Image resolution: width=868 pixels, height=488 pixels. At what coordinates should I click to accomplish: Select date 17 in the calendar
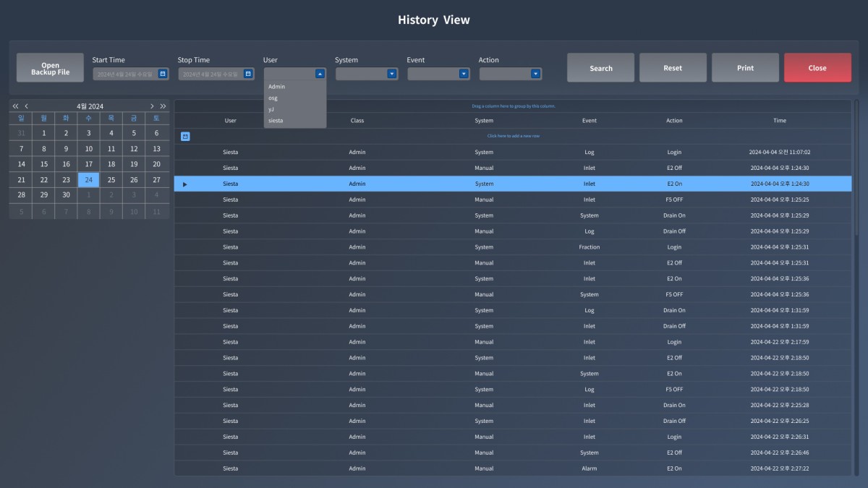[89, 164]
